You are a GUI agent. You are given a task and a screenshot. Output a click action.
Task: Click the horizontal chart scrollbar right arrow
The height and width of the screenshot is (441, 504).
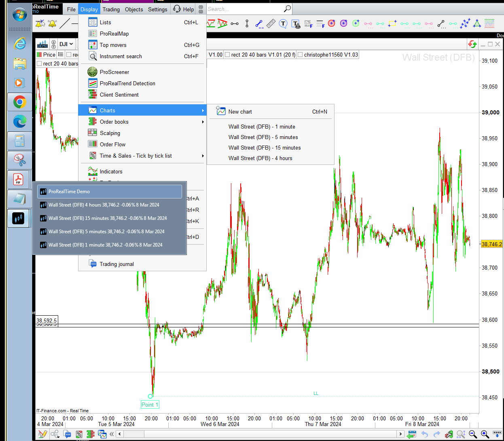(400, 434)
